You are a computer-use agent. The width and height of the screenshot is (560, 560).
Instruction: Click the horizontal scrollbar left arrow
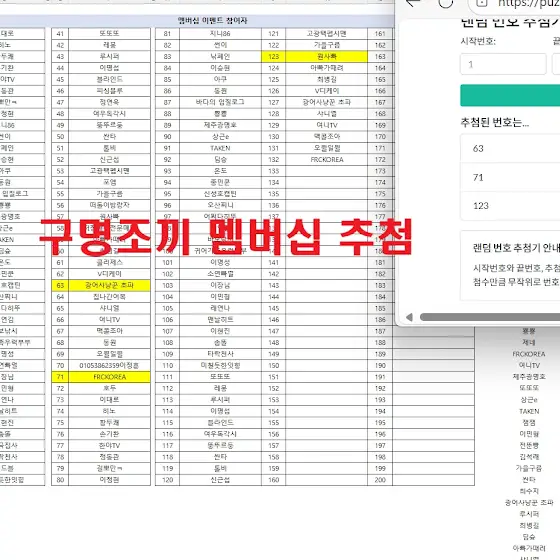point(409,317)
